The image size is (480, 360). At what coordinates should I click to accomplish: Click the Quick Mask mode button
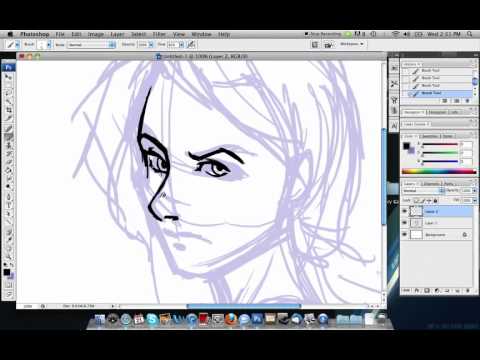coord(9,285)
